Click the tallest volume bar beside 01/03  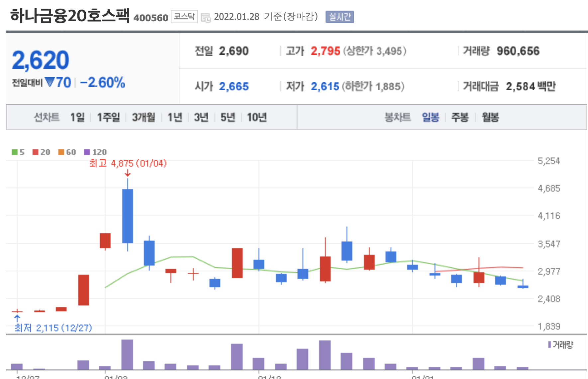pyautogui.click(x=127, y=354)
